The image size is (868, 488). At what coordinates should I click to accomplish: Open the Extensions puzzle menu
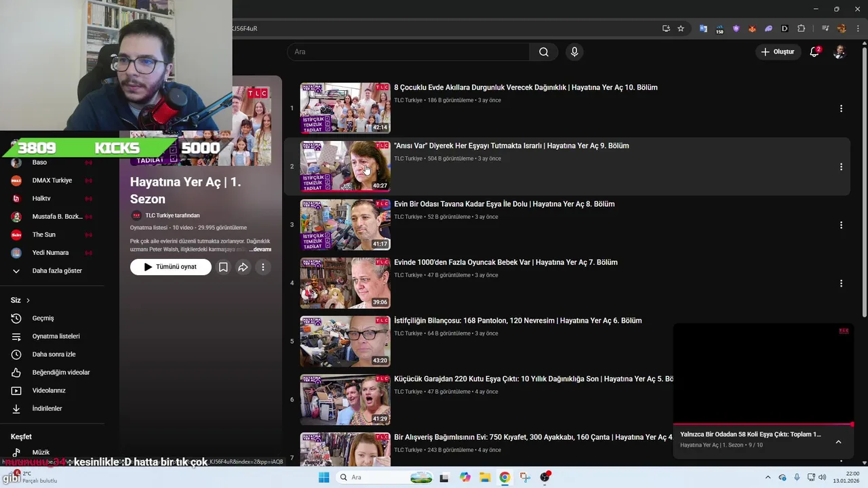(x=801, y=28)
